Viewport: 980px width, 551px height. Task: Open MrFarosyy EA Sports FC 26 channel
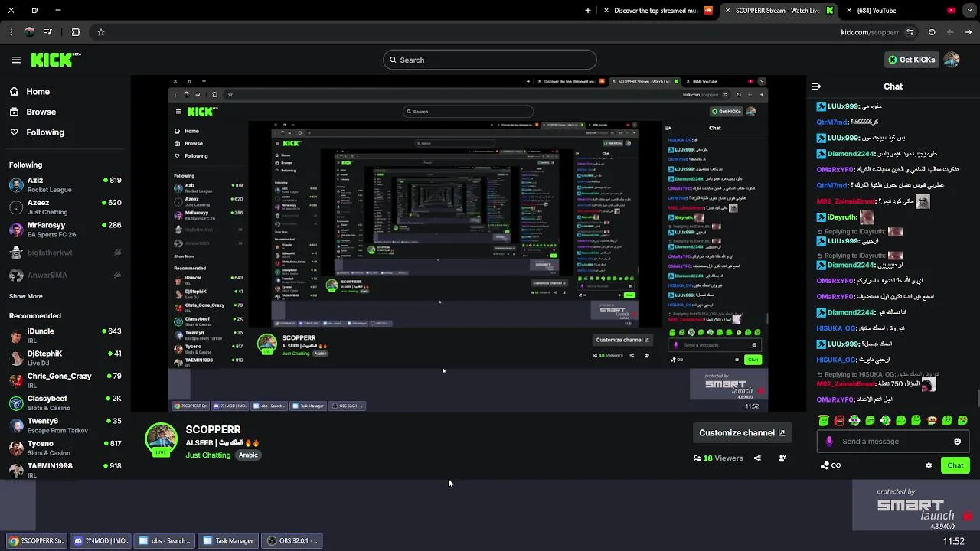pos(65,230)
